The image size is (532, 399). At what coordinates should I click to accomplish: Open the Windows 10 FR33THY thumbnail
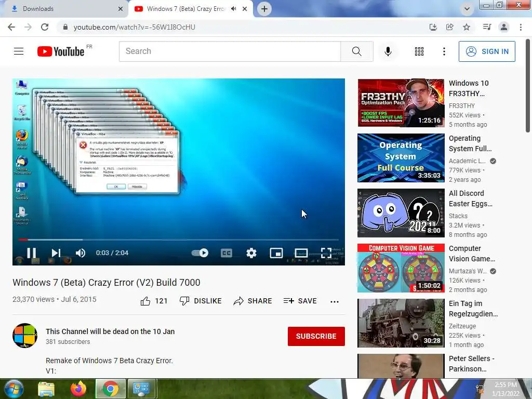(401, 103)
